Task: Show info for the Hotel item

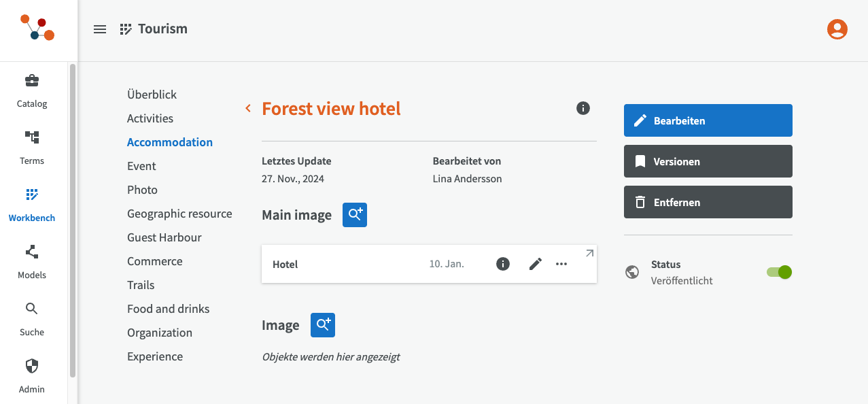Action: (503, 264)
